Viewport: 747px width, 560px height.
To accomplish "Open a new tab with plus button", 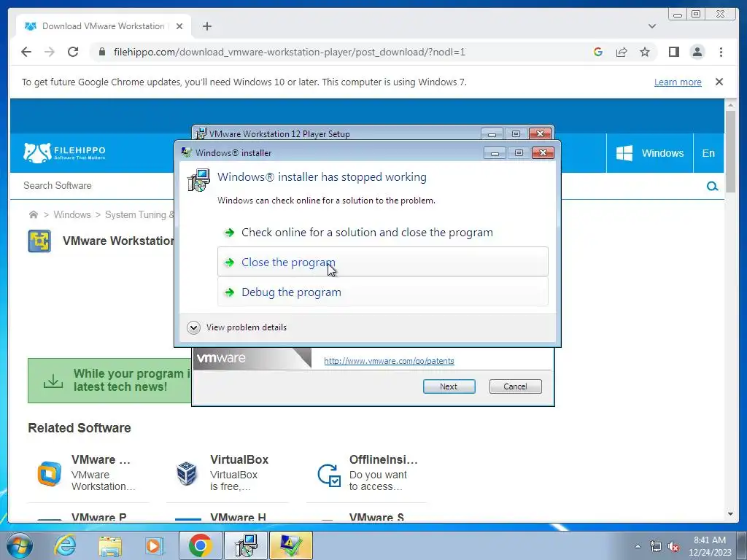I will 206,26.
